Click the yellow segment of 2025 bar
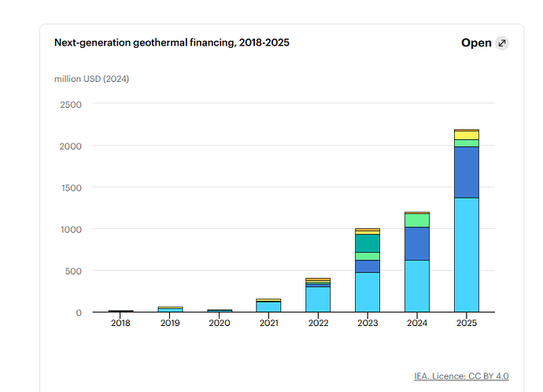Viewport: 543px width, 392px height. point(467,135)
